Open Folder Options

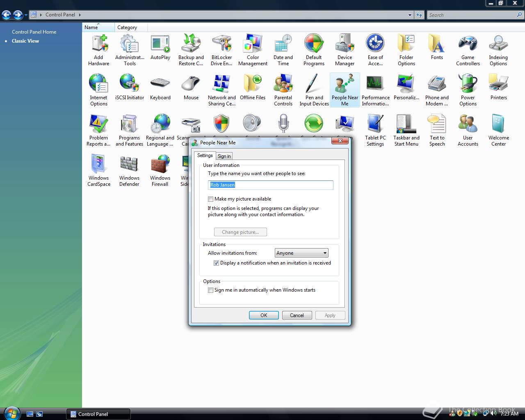[406, 50]
